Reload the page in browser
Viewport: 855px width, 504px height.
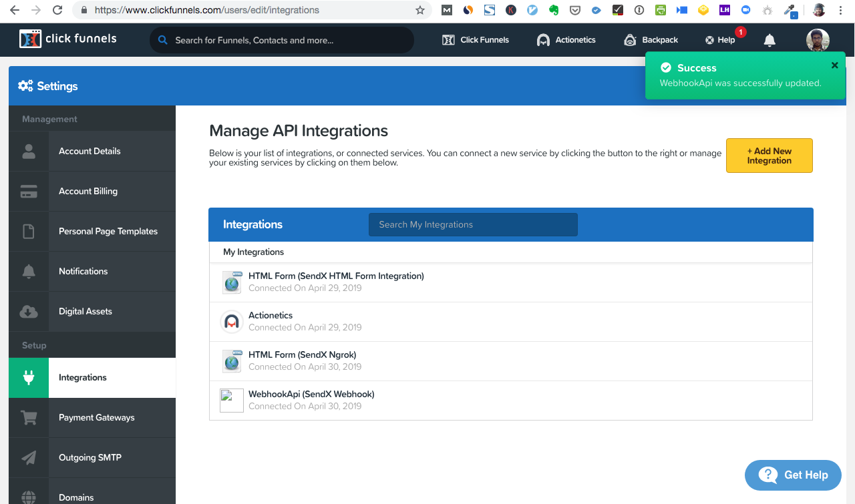(x=57, y=10)
